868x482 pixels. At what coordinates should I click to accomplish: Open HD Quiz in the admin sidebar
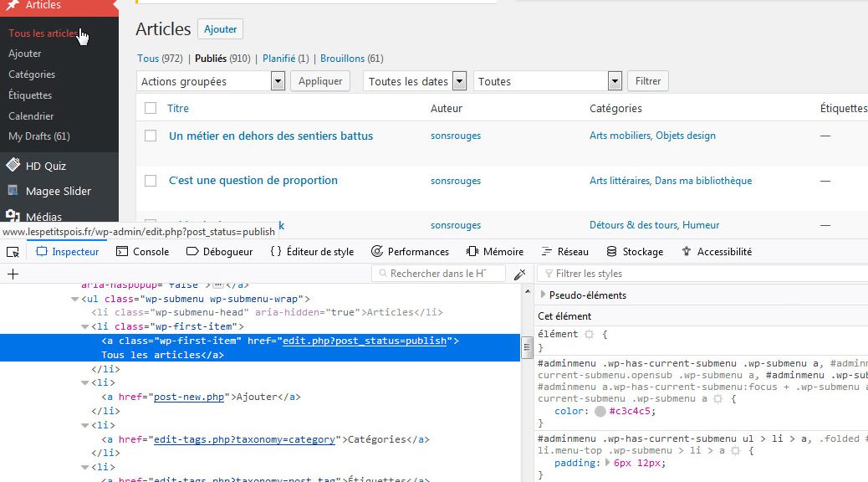click(x=45, y=166)
